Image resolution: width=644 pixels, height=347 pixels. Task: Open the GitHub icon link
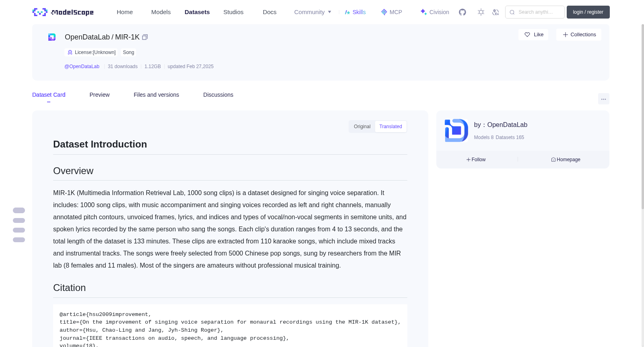pos(462,12)
